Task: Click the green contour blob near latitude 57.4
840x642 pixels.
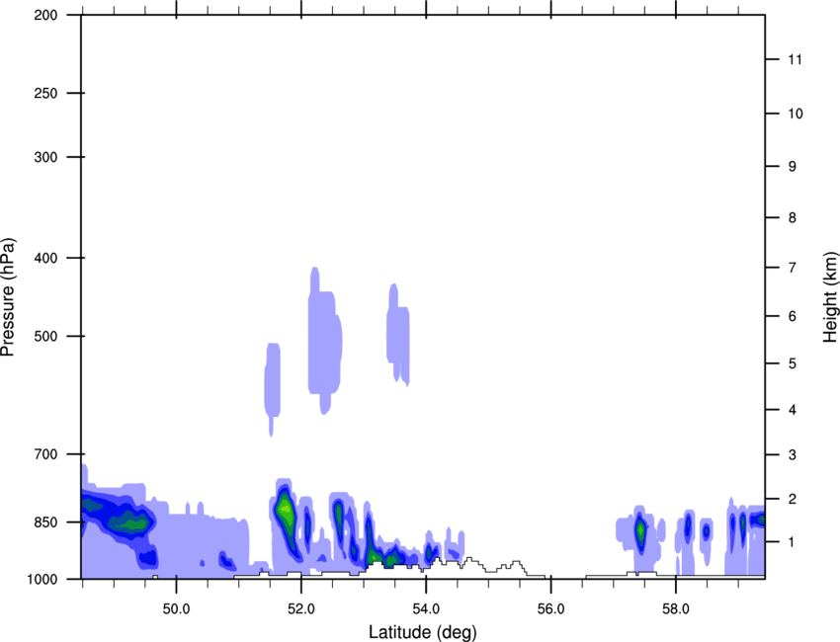Action: (x=640, y=530)
